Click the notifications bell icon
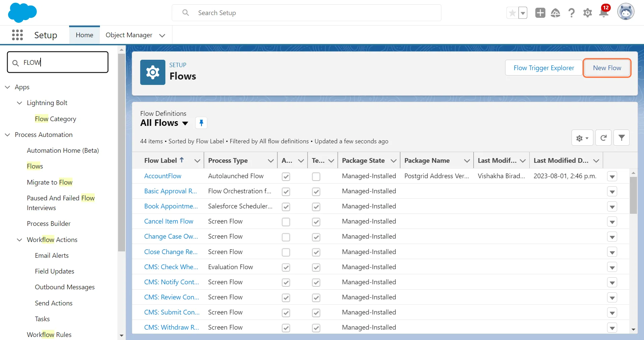The width and height of the screenshot is (644, 340). [x=604, y=13]
